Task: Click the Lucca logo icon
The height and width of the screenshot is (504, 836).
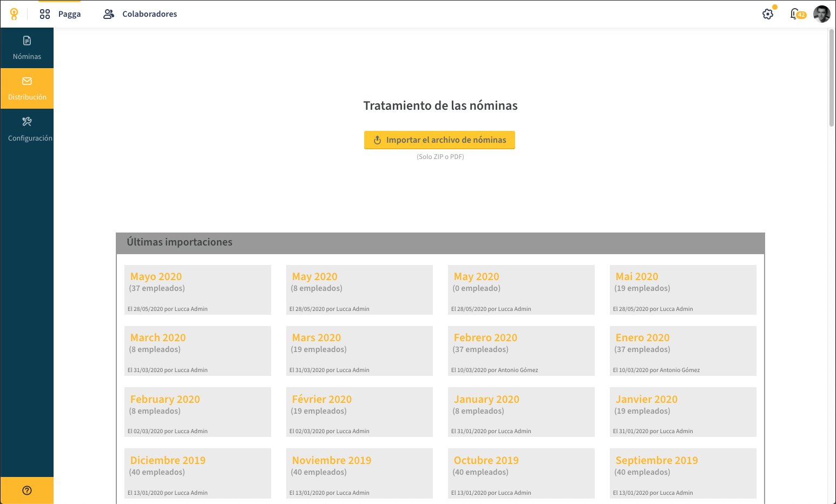Action: [x=14, y=14]
